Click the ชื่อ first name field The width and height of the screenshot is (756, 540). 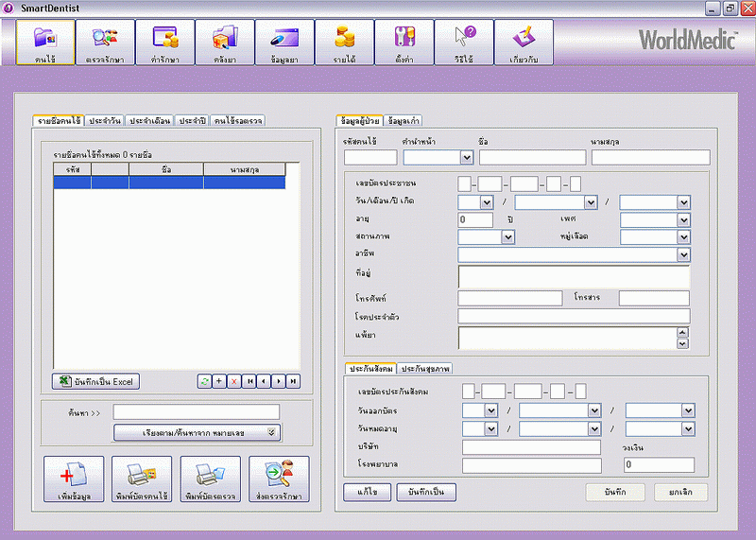(533, 157)
